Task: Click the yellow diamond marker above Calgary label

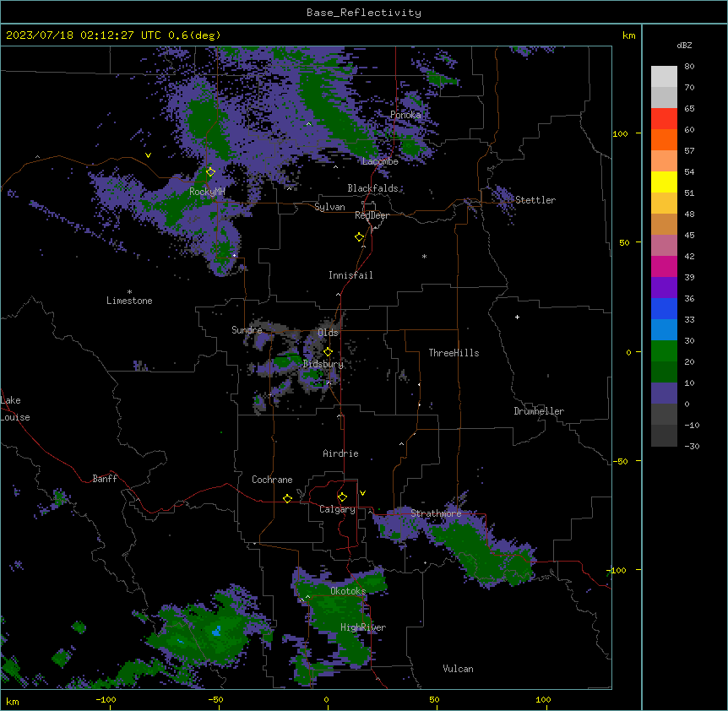Action: point(342,497)
